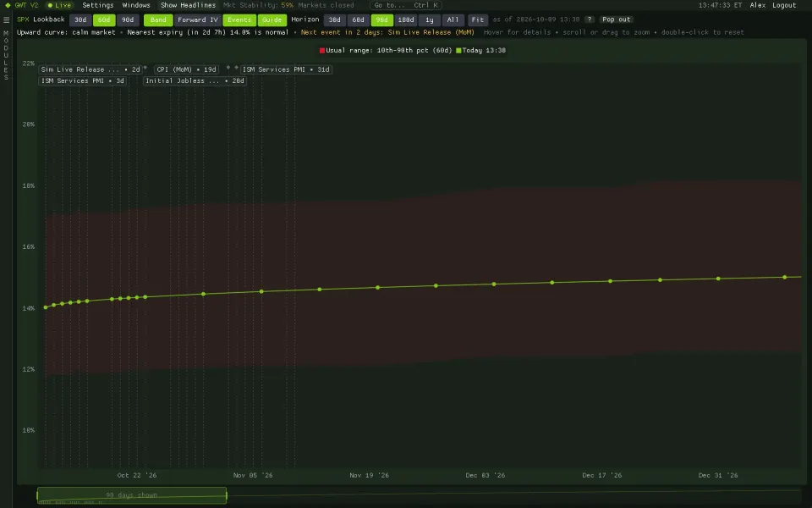The width and height of the screenshot is (812, 508).
Task: Click the Pop out button
Action: tap(617, 19)
